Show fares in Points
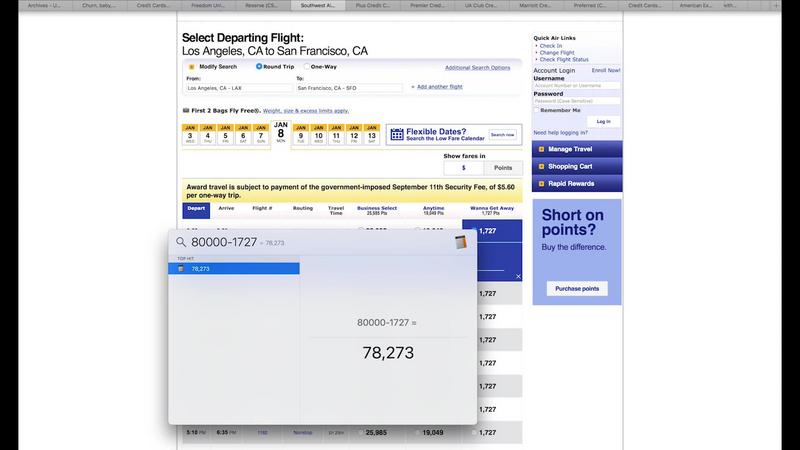 503,168
